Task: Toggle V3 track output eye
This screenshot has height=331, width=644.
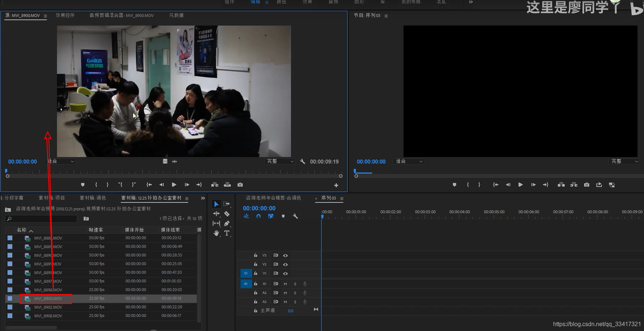Action: click(x=285, y=255)
